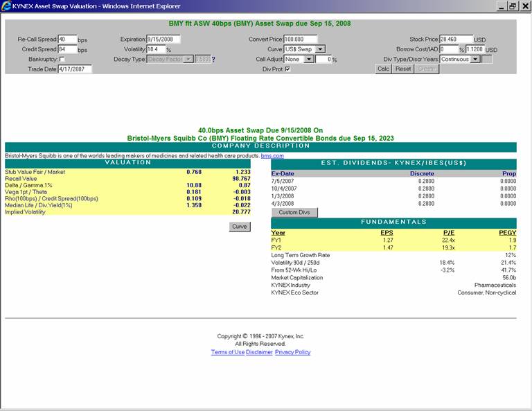This screenshot has height=411, width=532.
Task: Click the Reset button
Action: 403,69
